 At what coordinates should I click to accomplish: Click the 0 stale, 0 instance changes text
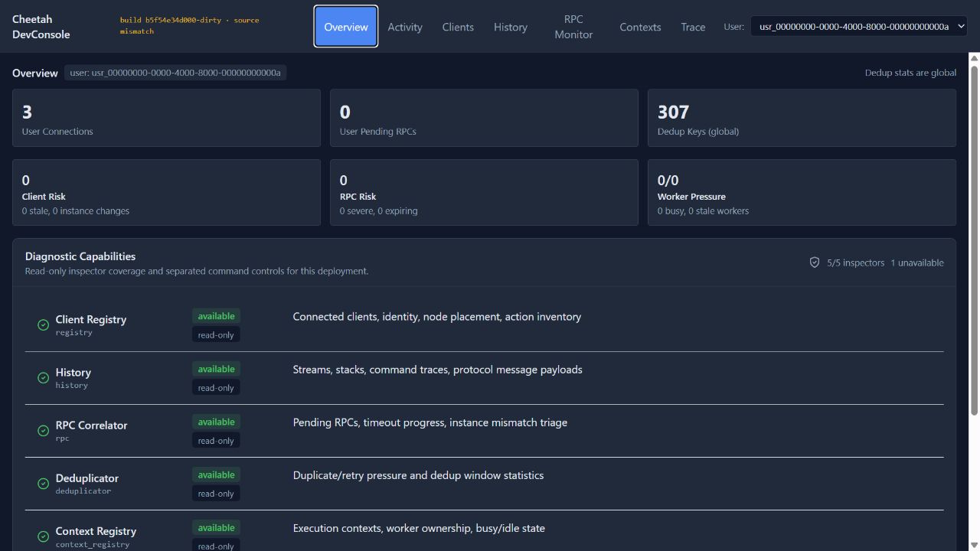click(76, 210)
